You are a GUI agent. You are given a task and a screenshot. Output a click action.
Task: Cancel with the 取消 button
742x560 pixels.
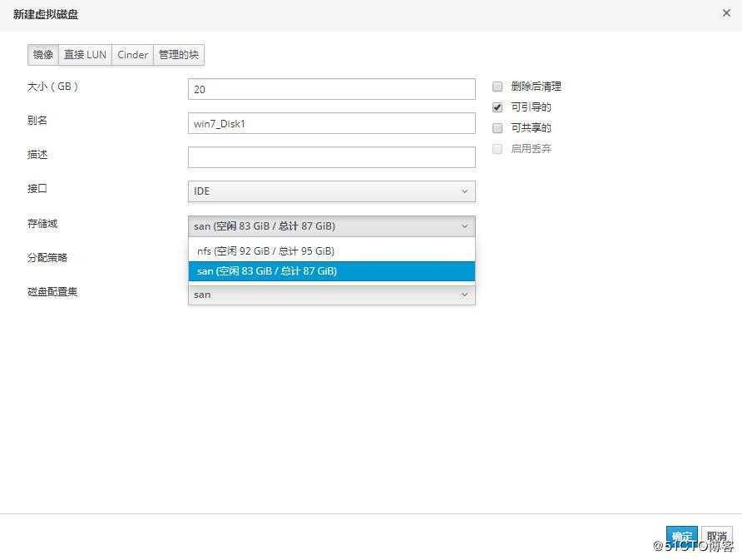[x=717, y=536]
